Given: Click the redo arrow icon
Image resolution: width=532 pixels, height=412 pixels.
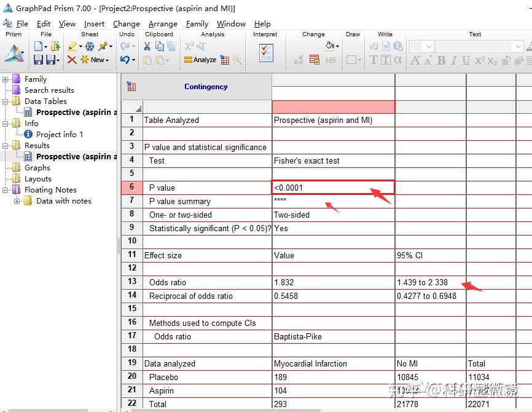Looking at the screenshot, I should pyautogui.click(x=125, y=46).
